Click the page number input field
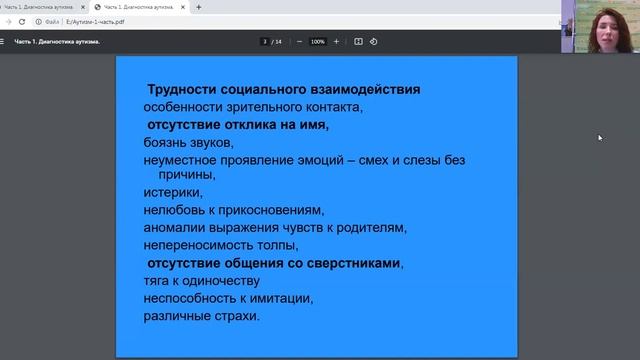The height and width of the screenshot is (360, 640). coord(264,41)
